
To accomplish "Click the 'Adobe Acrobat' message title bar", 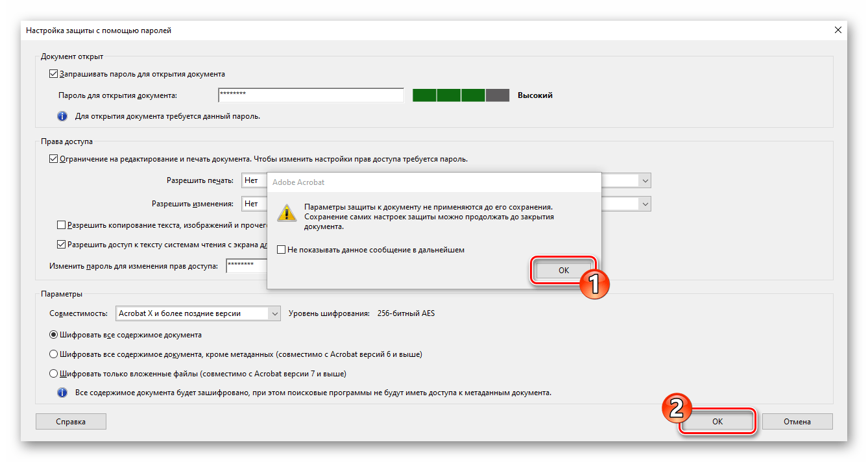I will click(x=435, y=182).
